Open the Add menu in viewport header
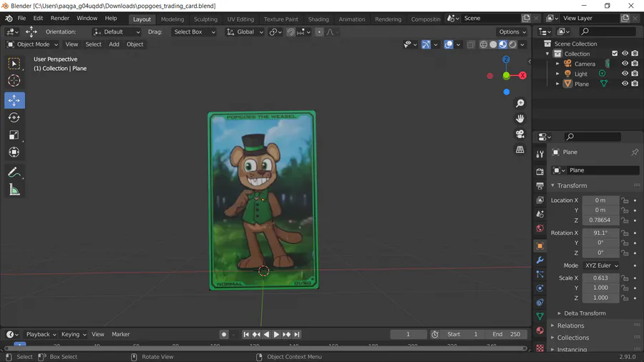 pyautogui.click(x=114, y=44)
